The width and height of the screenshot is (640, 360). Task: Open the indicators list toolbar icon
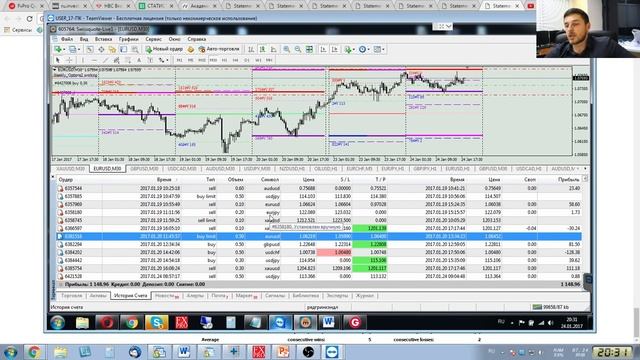point(348,49)
